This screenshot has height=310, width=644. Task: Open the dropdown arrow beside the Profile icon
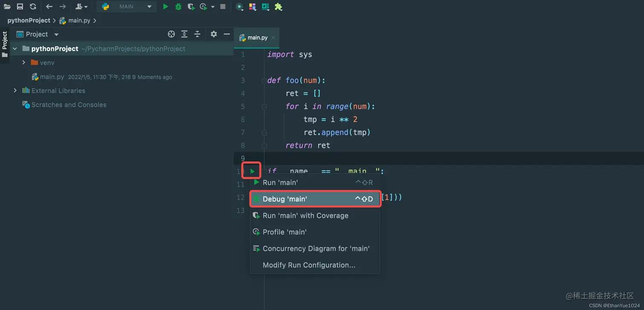[213, 7]
